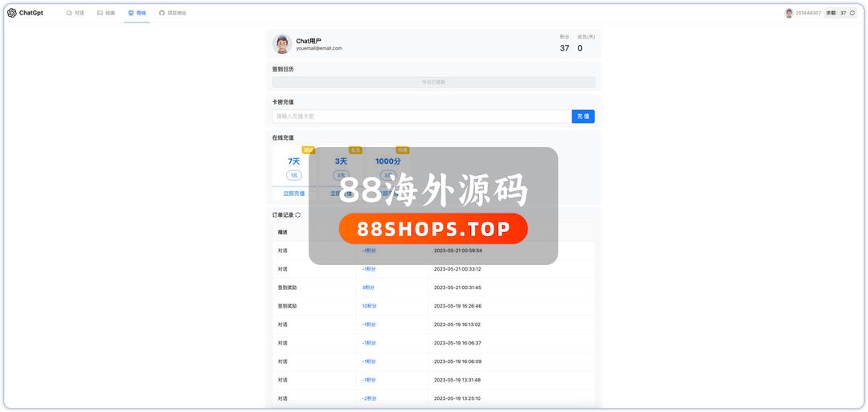Click the 3积分 sign-in reward amount
868x412 pixels.
pyautogui.click(x=369, y=288)
